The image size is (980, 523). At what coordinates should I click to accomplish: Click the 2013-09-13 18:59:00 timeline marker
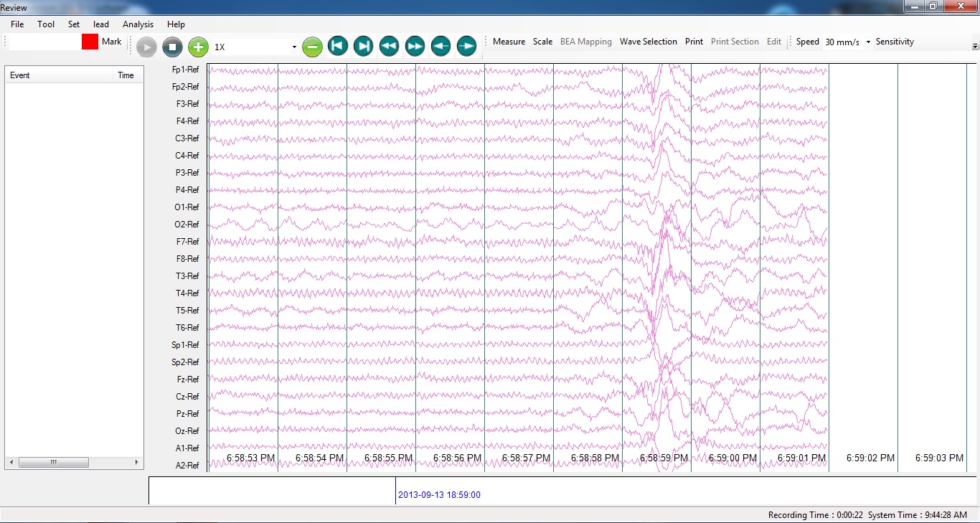click(439, 495)
